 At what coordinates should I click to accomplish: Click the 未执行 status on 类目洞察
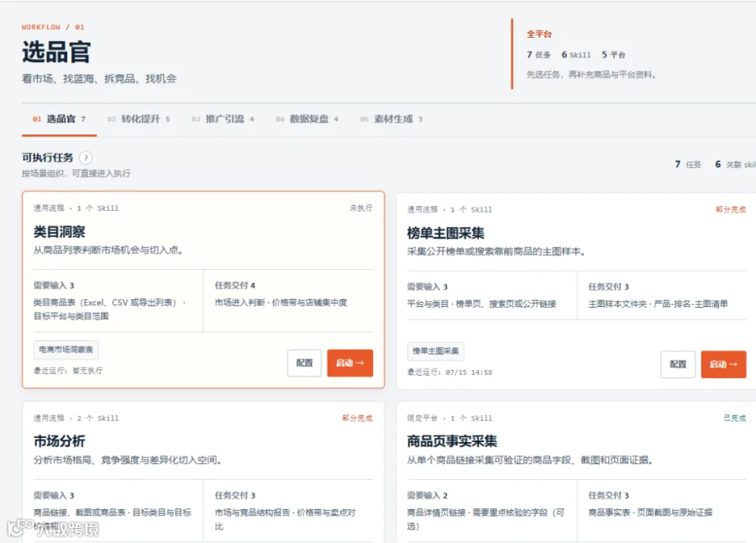pos(361,208)
